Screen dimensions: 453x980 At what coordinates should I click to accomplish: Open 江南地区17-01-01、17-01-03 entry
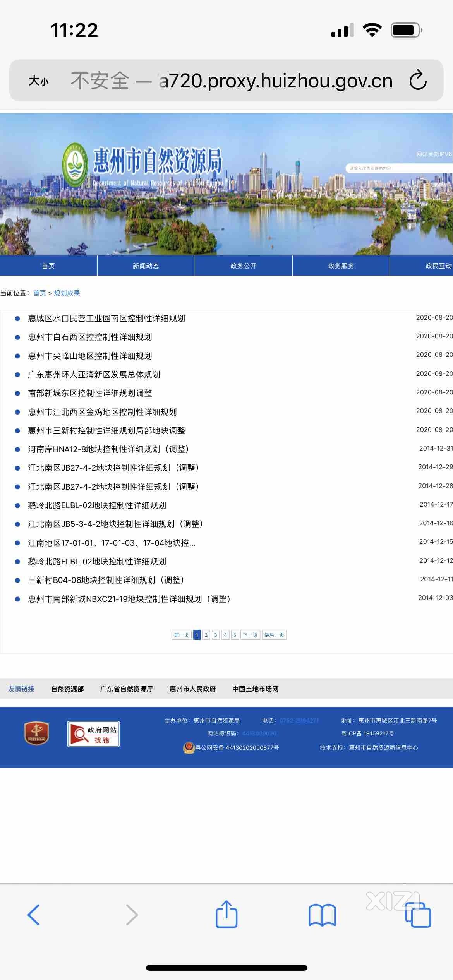click(112, 543)
